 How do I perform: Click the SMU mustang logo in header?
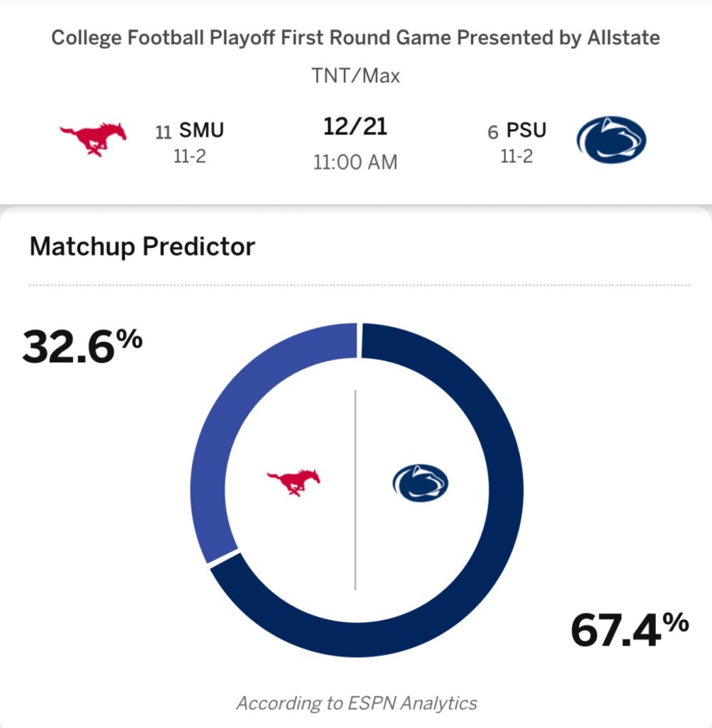click(93, 138)
